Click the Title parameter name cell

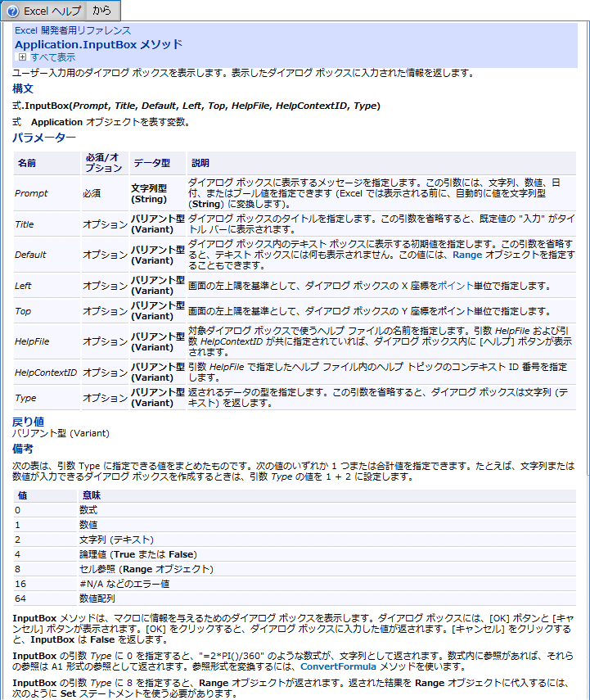coord(47,224)
